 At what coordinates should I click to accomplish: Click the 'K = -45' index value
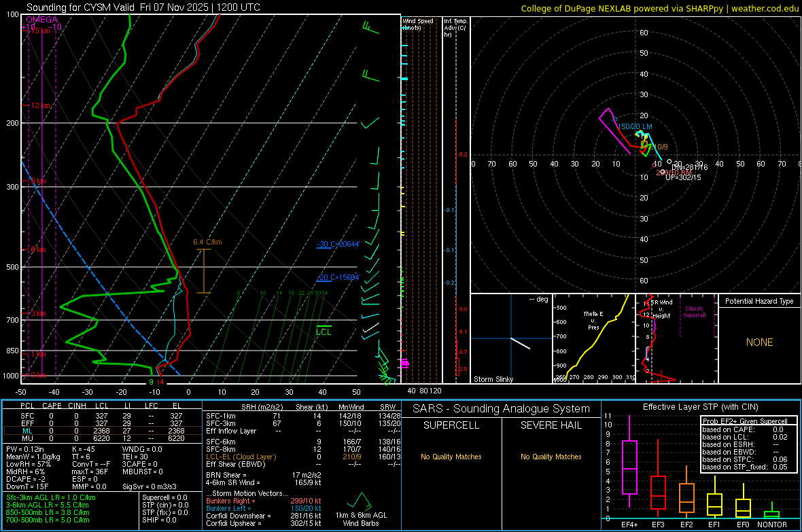tap(84, 449)
